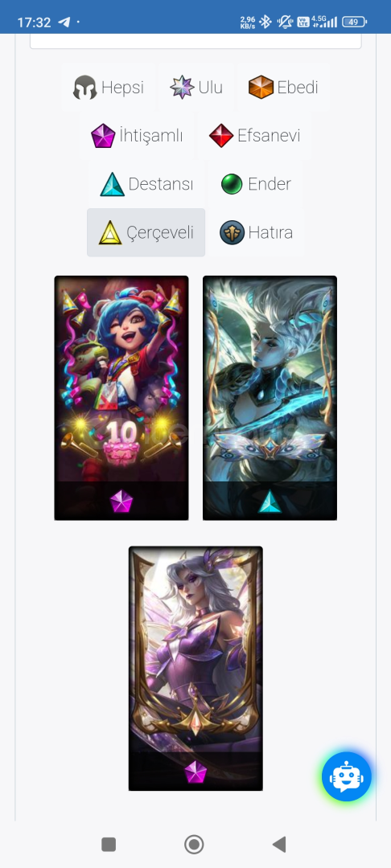Go to Android home screen button
The width and height of the screenshot is (391, 868).
click(x=195, y=844)
